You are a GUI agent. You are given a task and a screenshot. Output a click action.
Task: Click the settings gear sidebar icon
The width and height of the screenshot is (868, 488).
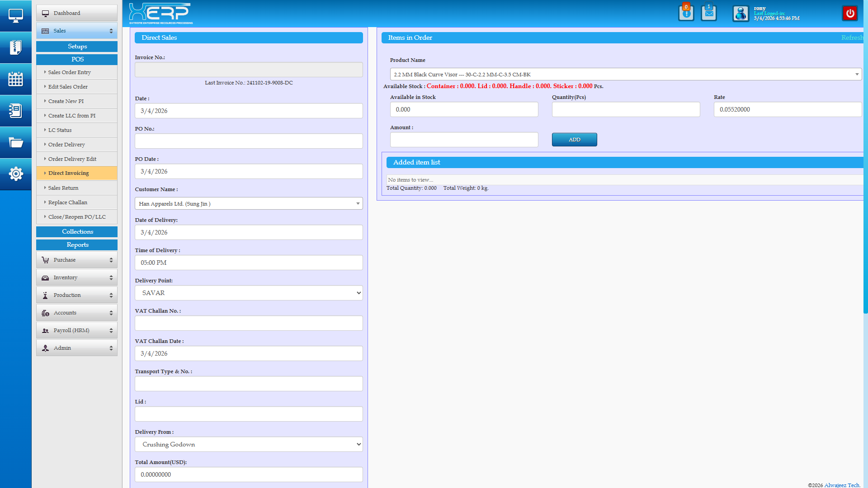[15, 174]
